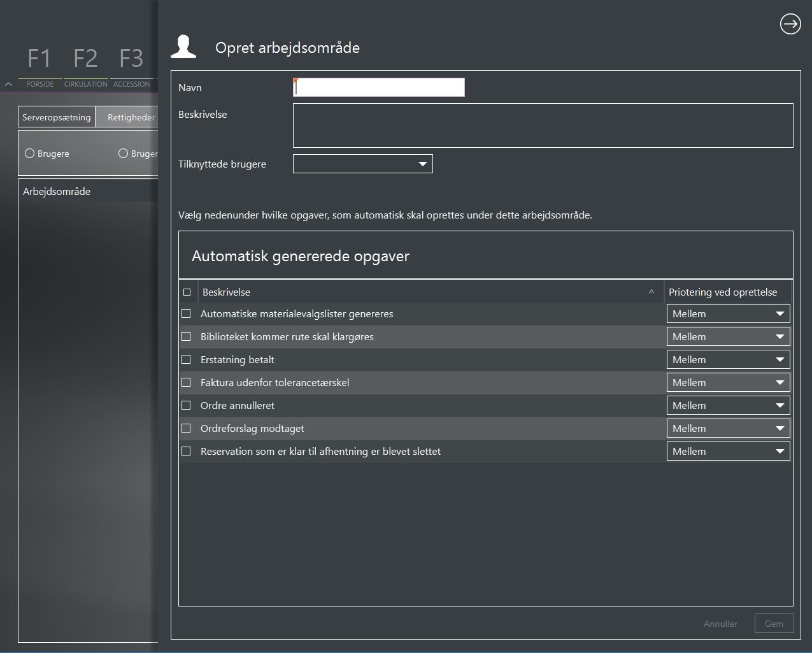Select the second, cut-off Bruger radio button
This screenshot has width=812, height=653.
pyautogui.click(x=123, y=154)
